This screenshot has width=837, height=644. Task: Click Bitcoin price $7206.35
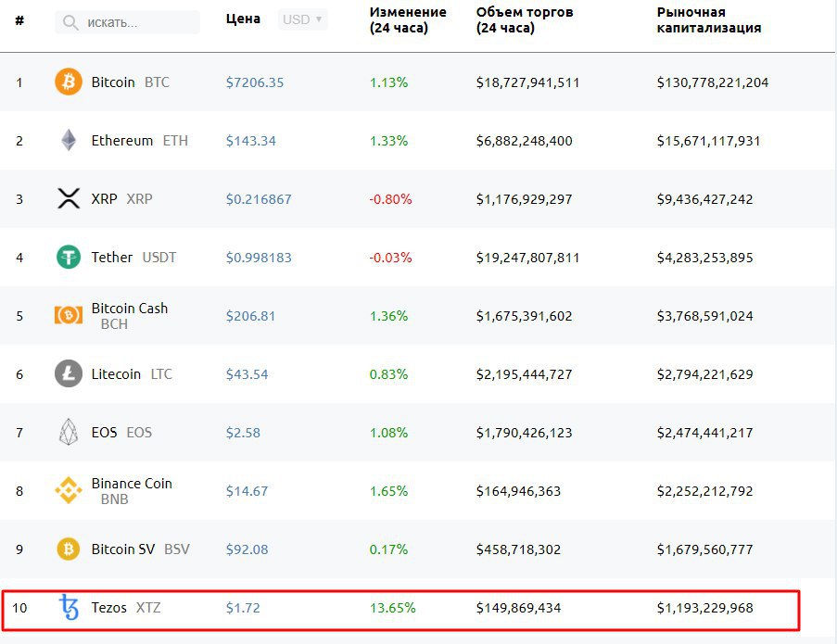tap(255, 82)
